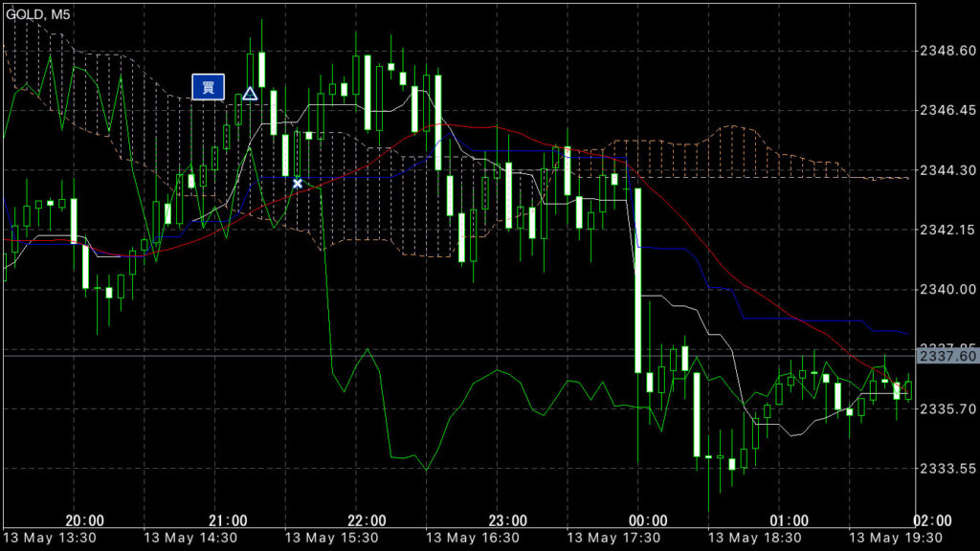The width and height of the screenshot is (980, 551).
Task: Click the 23:00 time axis label
Action: pos(507,520)
